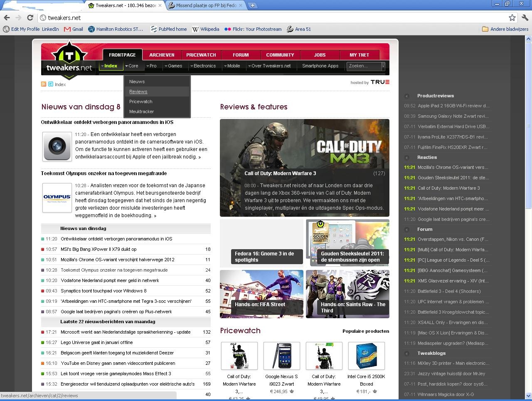The height and width of the screenshot is (401, 532).
Task: Click the page scrollbar down arrow
Action: tap(529, 395)
